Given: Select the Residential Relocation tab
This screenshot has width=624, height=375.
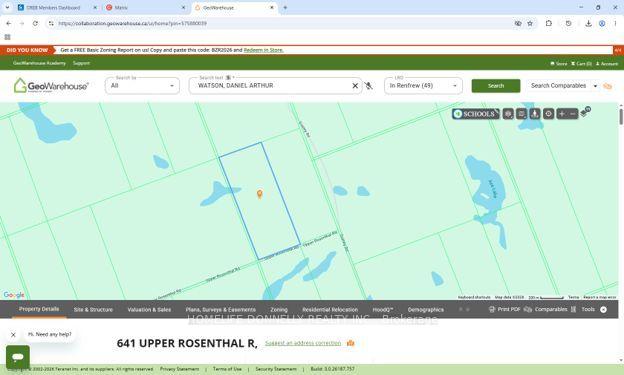Looking at the screenshot, I should click(x=330, y=310).
